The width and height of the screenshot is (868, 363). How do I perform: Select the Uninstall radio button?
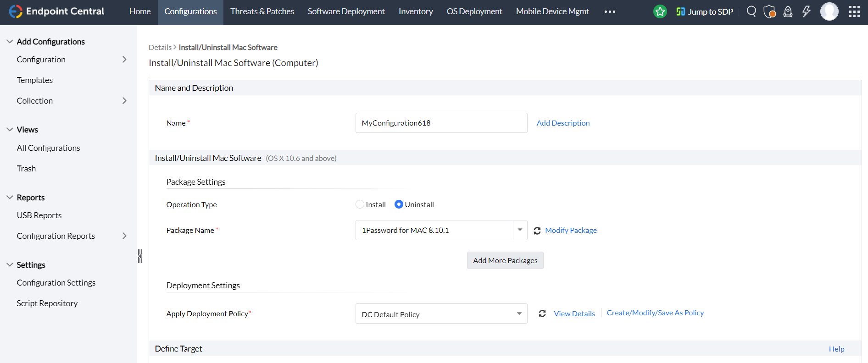pyautogui.click(x=399, y=204)
